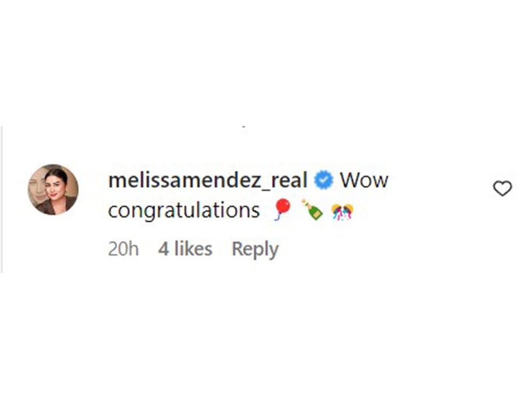532x399 pixels.
Task: Toggle the heart outline to like
Action: click(502, 188)
